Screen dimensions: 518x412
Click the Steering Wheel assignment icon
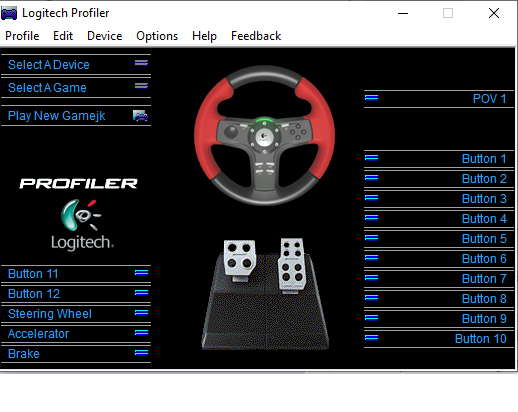(x=141, y=313)
